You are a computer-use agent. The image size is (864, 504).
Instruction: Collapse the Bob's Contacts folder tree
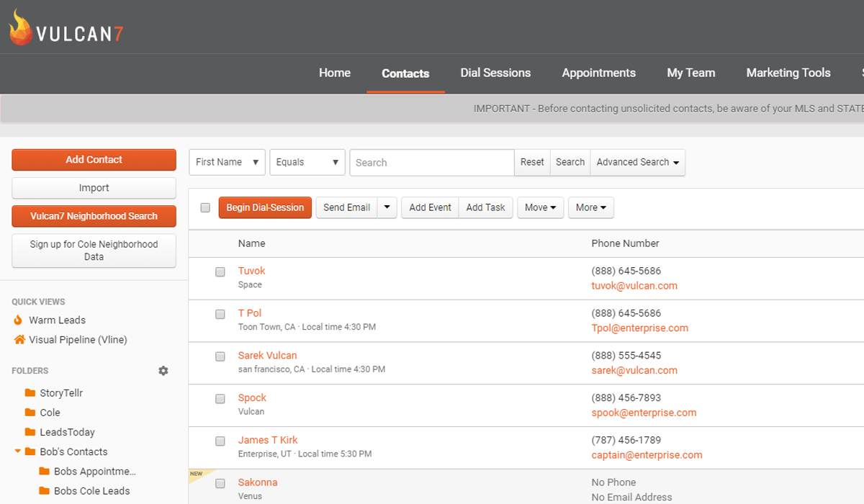tap(18, 451)
